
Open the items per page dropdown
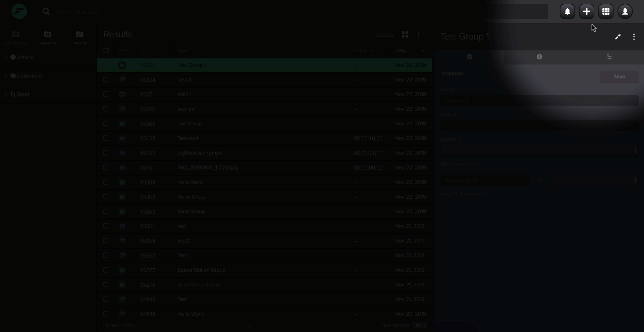pyautogui.click(x=420, y=326)
